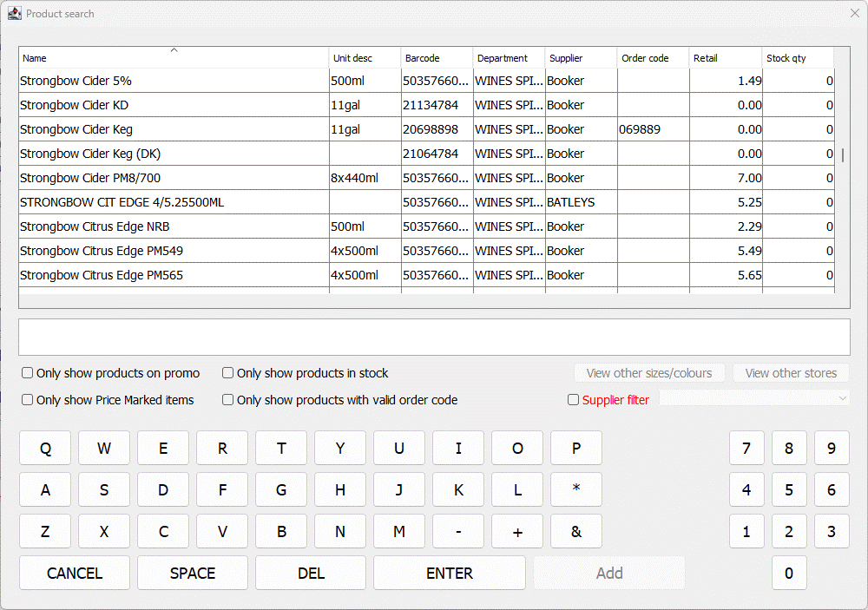Tap the M key
The height and width of the screenshot is (610, 868).
coord(399,531)
